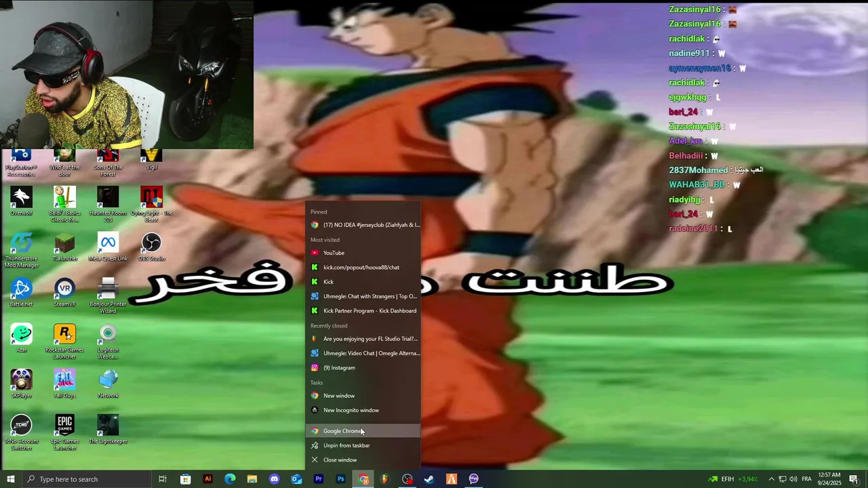Image resolution: width=868 pixels, height=488 pixels.
Task: Open Thunderstore Mod Manager desktop icon
Action: pos(21,250)
